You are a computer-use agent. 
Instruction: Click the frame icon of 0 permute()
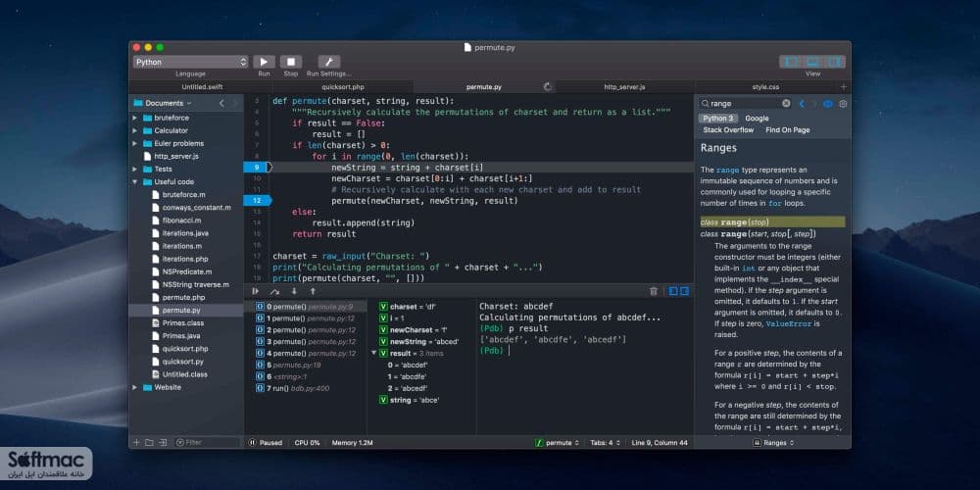(260, 307)
